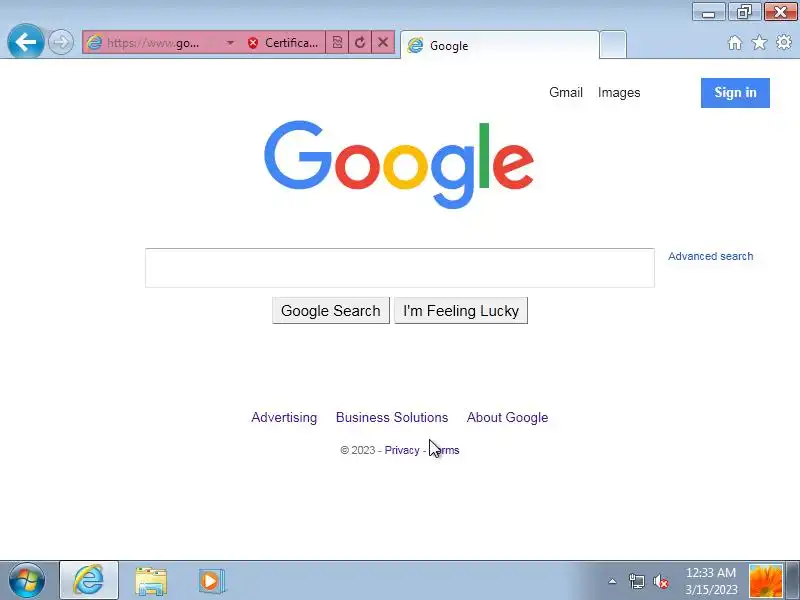Click the orange flower icon in the tray
Image resolution: width=800 pixels, height=600 pixels.
point(765,581)
